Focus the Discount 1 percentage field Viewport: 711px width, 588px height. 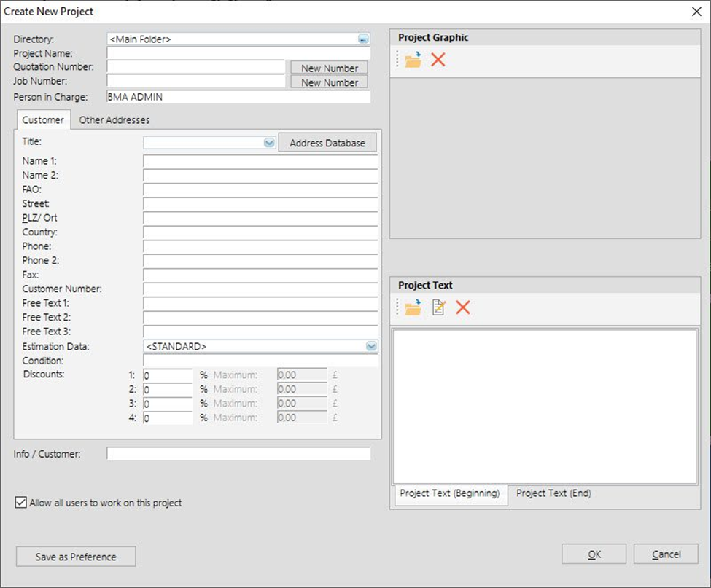[168, 375]
